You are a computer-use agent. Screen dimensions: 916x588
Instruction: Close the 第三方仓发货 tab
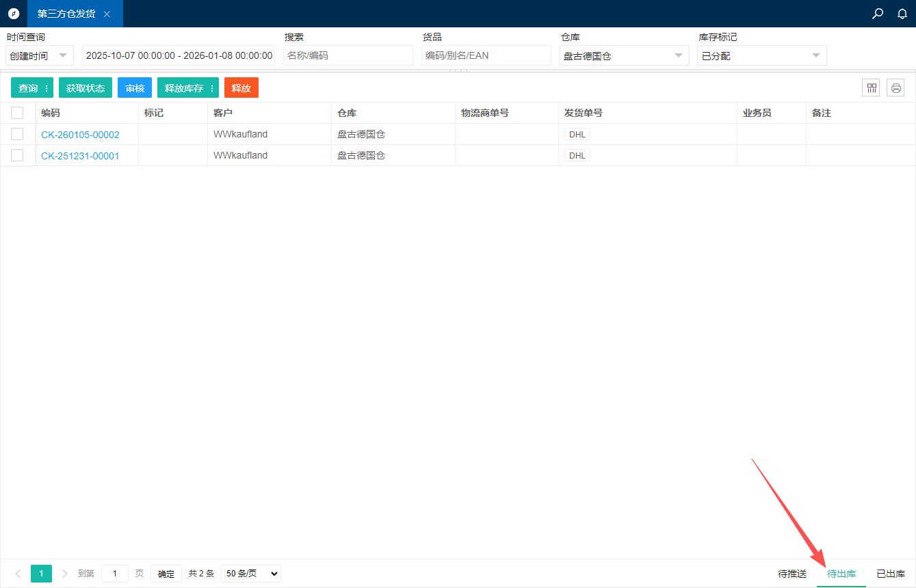[107, 14]
